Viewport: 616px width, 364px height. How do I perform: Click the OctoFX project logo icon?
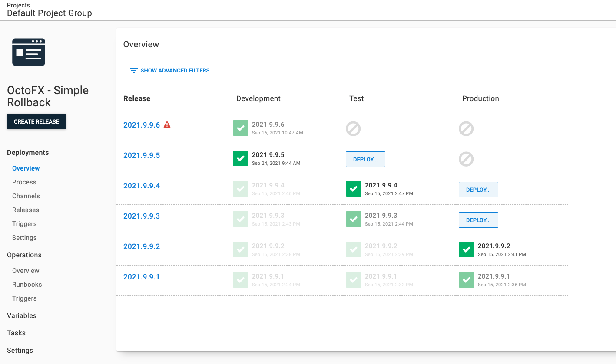point(28,52)
